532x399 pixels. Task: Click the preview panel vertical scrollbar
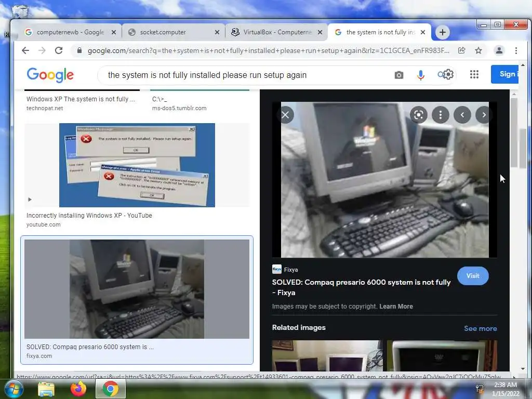514,132
